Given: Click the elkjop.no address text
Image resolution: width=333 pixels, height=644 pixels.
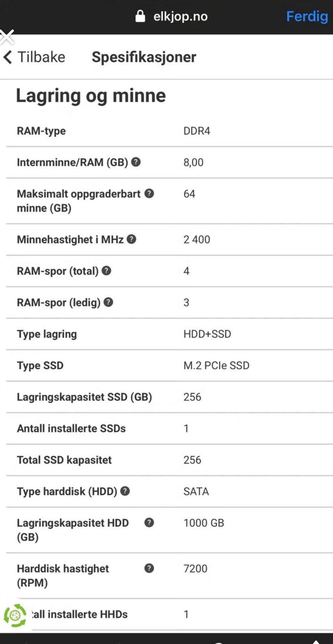Looking at the screenshot, I should pyautogui.click(x=180, y=16).
